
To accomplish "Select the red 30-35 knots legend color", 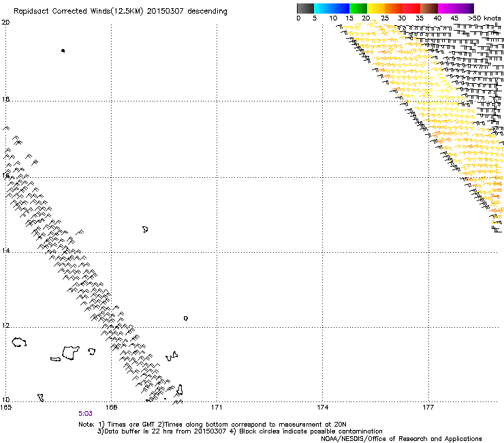I will [x=411, y=8].
